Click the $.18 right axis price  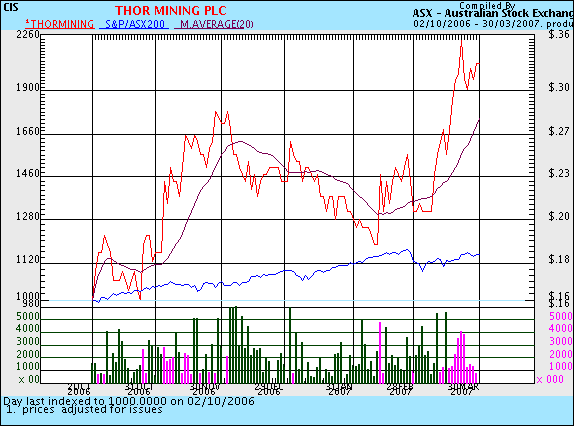pyautogui.click(x=559, y=259)
